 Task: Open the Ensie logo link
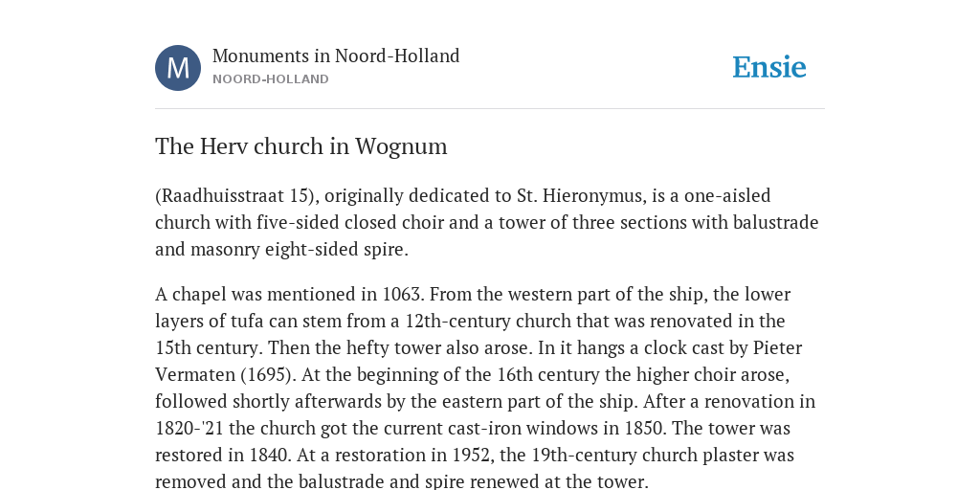(768, 67)
